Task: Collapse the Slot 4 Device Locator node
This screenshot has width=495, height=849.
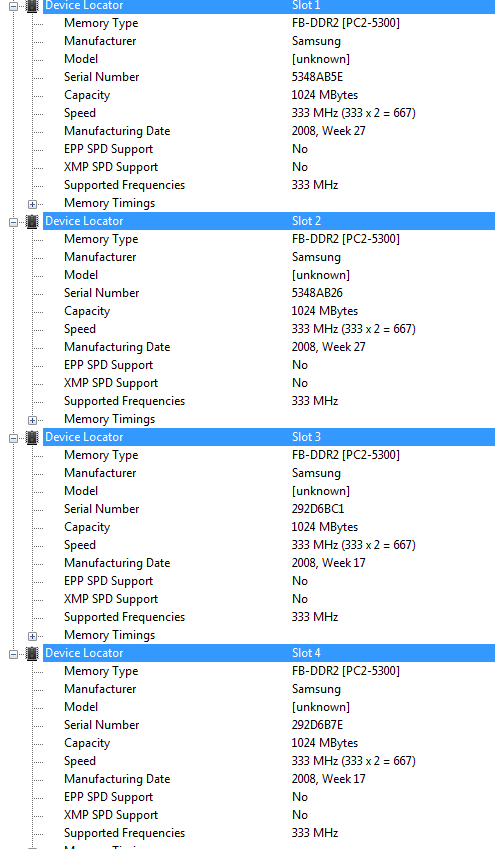Action: click(14, 654)
